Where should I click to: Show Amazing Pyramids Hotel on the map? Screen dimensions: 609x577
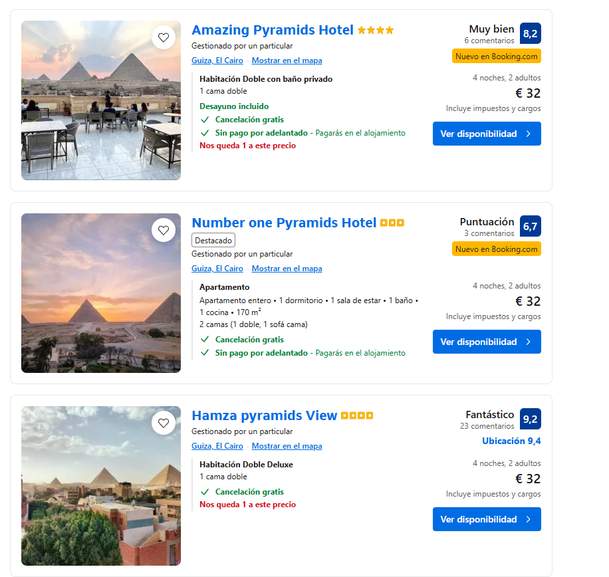coord(287,61)
